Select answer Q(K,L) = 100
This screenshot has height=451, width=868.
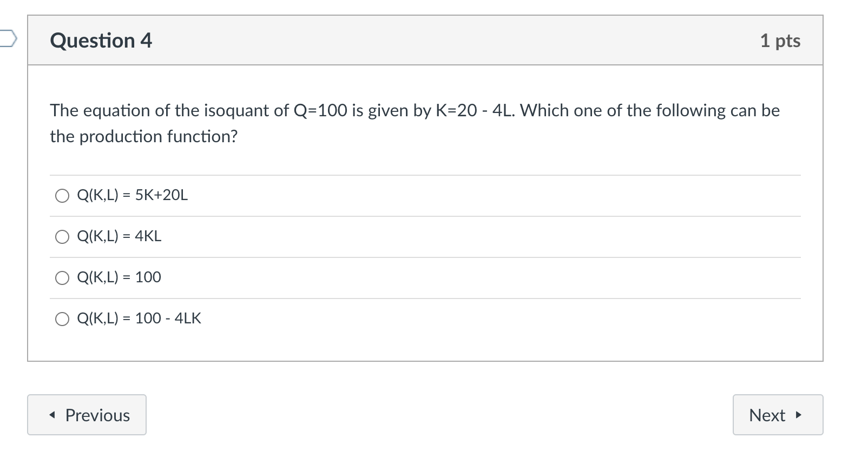pos(119,277)
